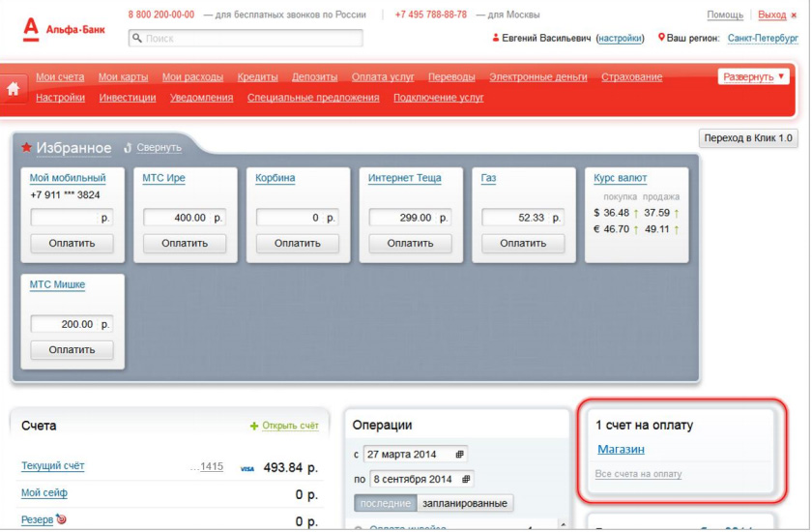Pay Интернет Теща with Оплатить button
Viewport: 812px width, 532px height.
pos(410,243)
